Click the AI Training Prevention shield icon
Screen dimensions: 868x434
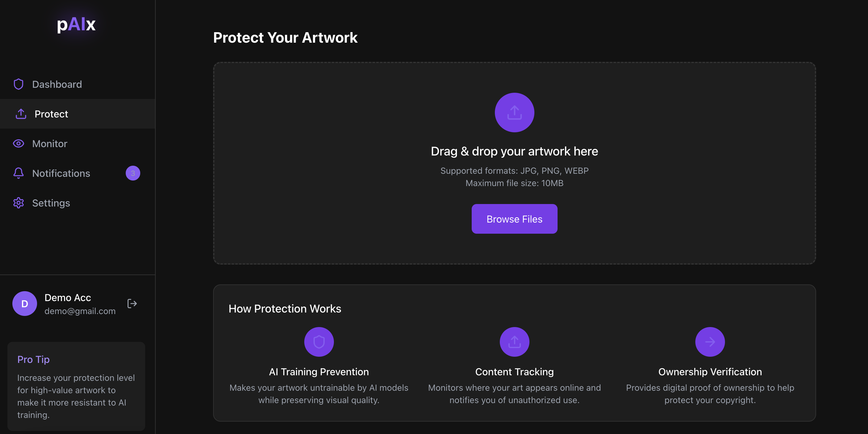coord(319,342)
